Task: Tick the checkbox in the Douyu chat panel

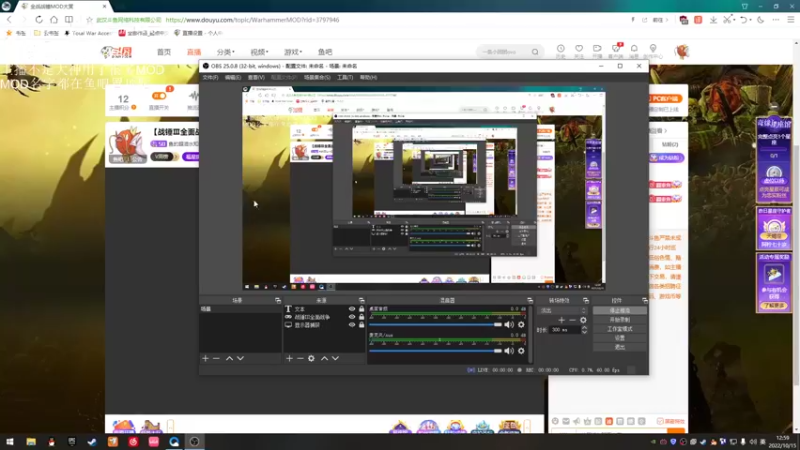Action: coord(660,421)
